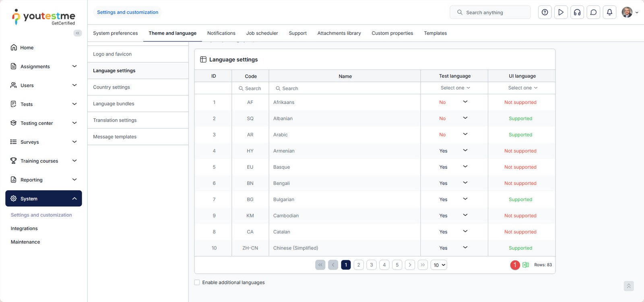
Task: Click the Integrations sidebar link
Action: click(x=24, y=228)
